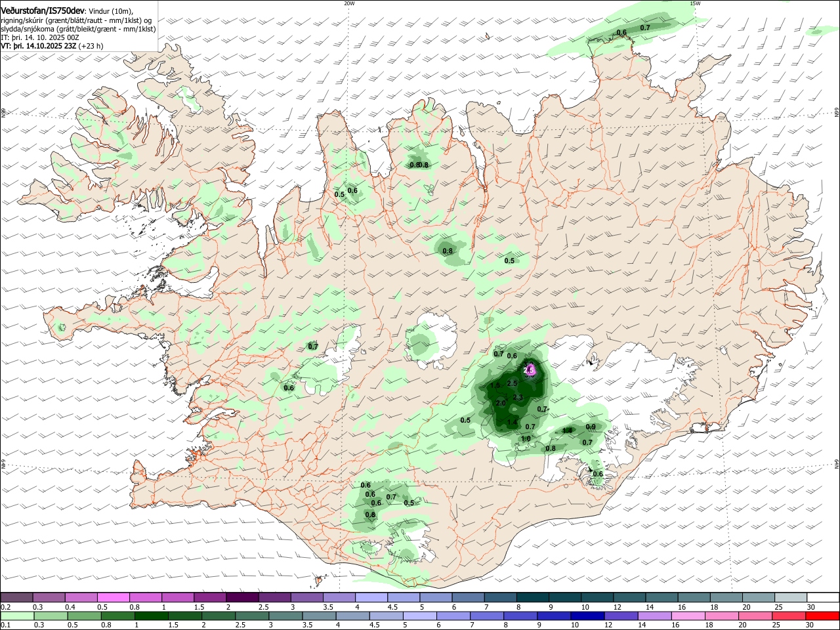Click the 15W longitude label
The image size is (840, 630).
695,3
